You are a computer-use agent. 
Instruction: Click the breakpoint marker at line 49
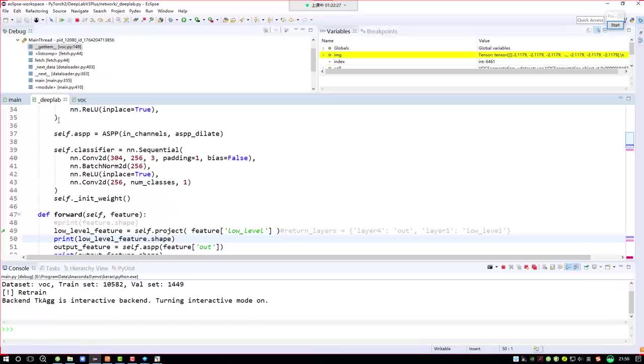(x=4, y=231)
